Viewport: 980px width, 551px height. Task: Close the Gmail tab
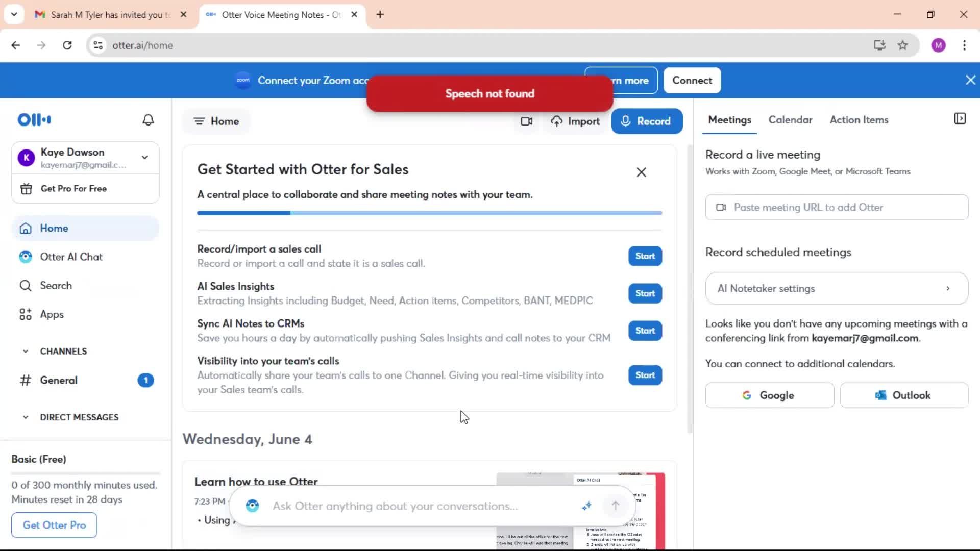point(184,15)
